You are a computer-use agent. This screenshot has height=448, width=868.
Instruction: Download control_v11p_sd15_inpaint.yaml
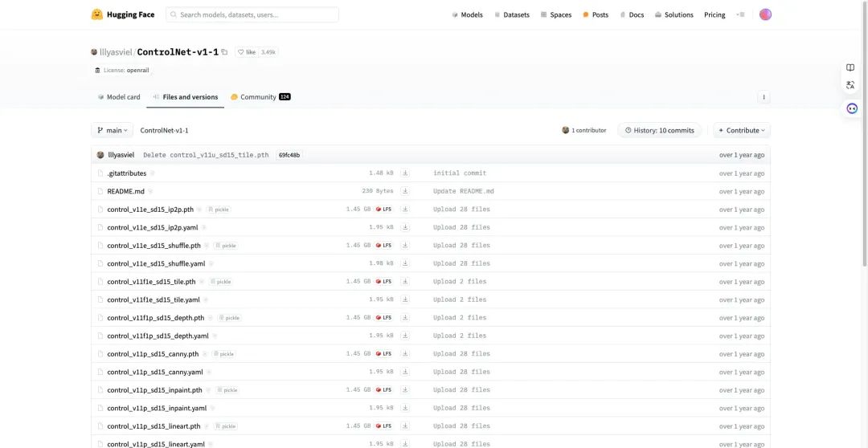coord(405,408)
